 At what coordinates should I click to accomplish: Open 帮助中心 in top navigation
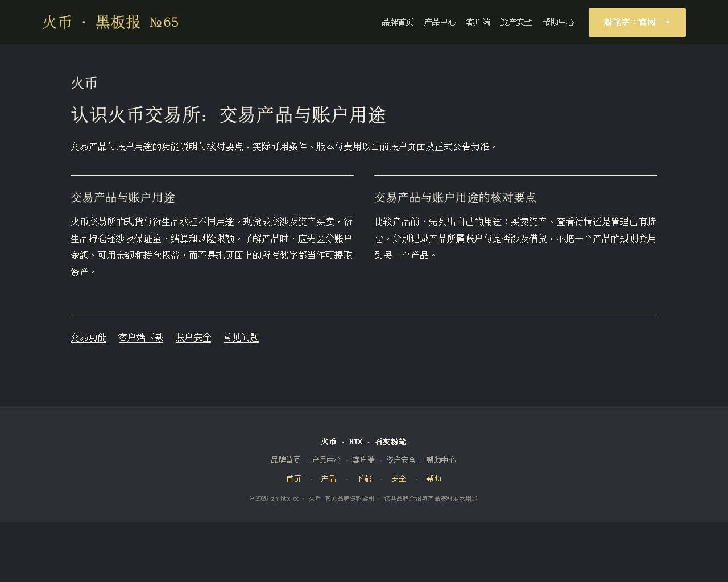pos(558,22)
